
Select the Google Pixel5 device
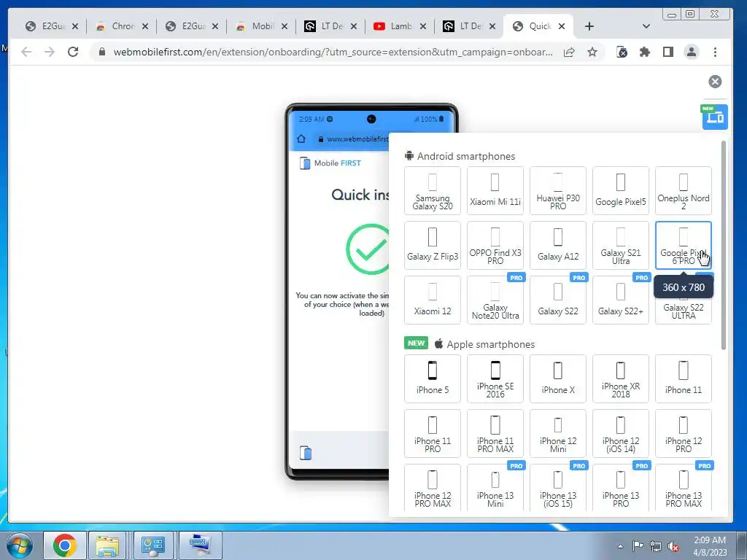click(x=620, y=190)
